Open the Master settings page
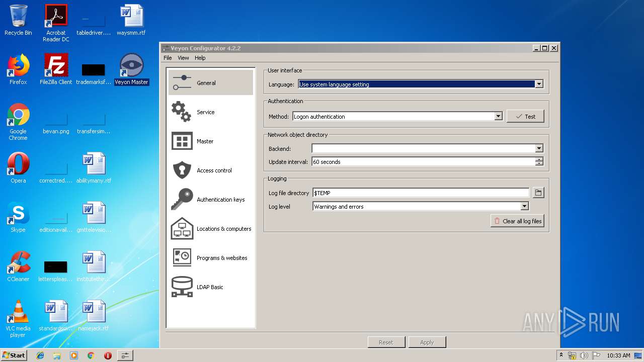Image resolution: width=644 pixels, height=362 pixels. pyautogui.click(x=211, y=141)
